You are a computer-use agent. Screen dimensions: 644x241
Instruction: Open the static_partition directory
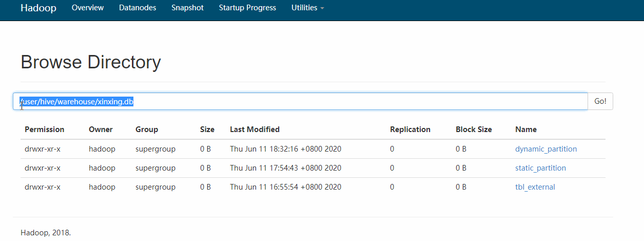(540, 168)
